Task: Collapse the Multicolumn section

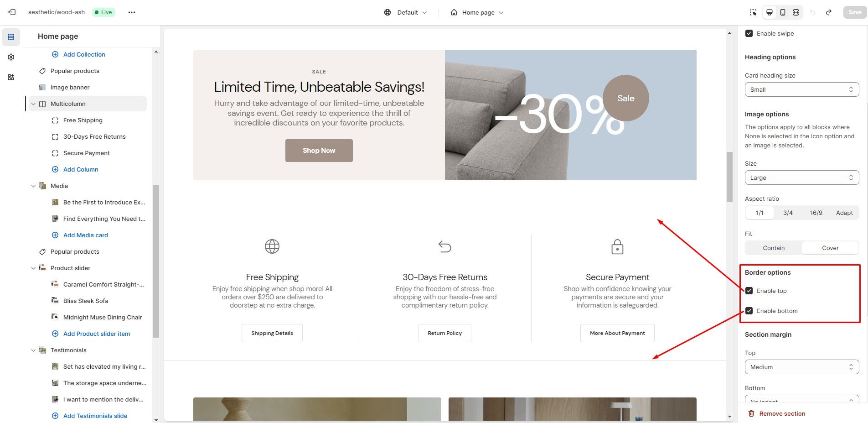Action: point(33,104)
